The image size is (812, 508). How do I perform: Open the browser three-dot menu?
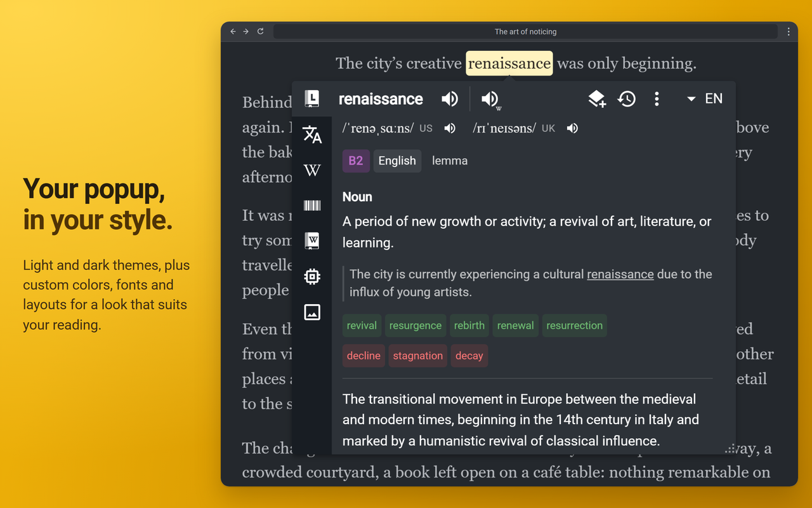click(789, 32)
